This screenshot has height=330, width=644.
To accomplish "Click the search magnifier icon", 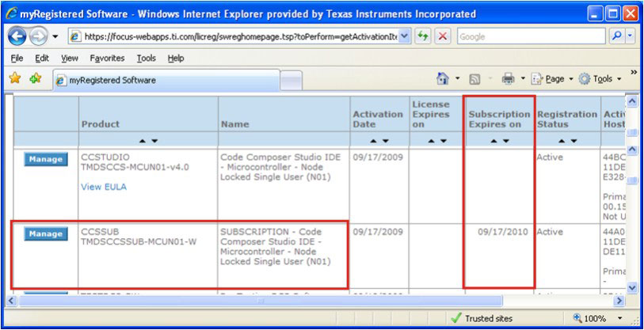I will (615, 36).
